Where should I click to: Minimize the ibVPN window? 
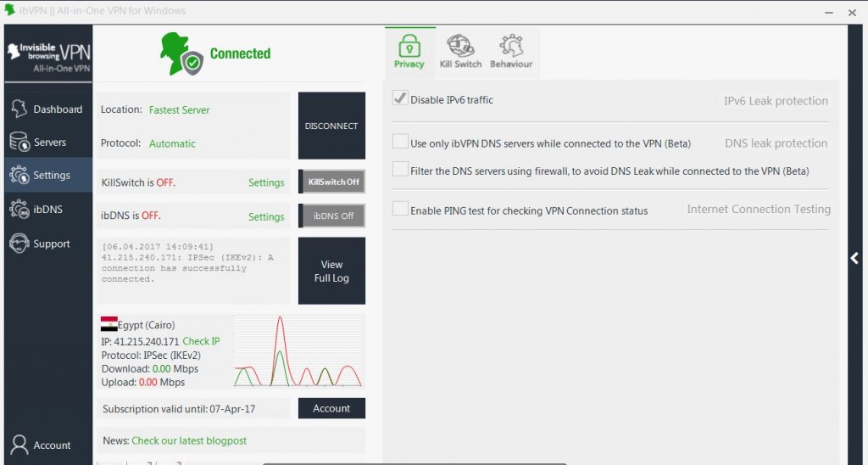click(829, 12)
